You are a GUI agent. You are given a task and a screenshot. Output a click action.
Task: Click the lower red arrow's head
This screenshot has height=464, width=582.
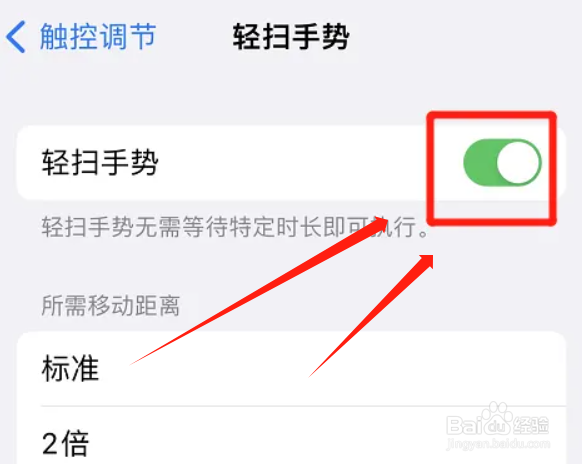[424, 262]
